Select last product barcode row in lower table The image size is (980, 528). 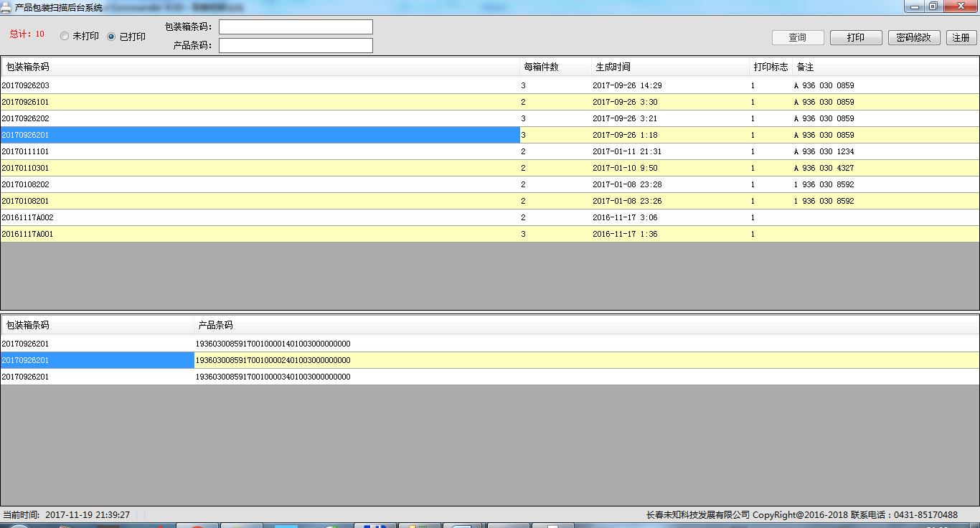point(273,377)
